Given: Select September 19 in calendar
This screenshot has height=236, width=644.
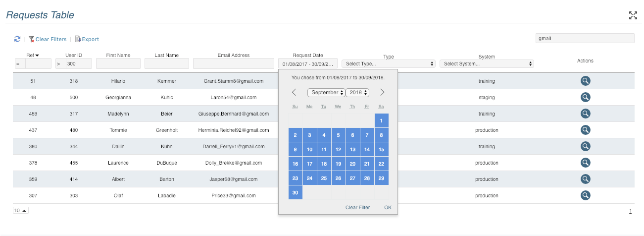Looking at the screenshot, I should click(x=339, y=164).
